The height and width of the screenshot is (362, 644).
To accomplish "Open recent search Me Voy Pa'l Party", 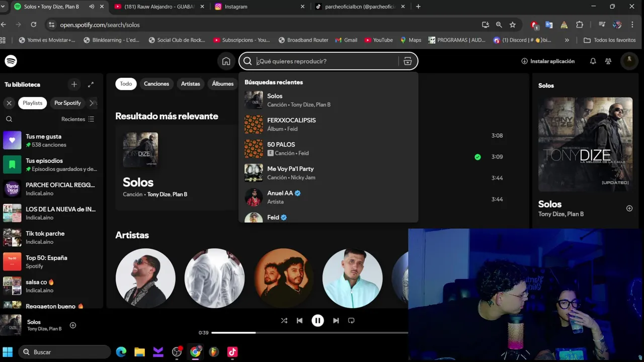I will click(x=328, y=173).
